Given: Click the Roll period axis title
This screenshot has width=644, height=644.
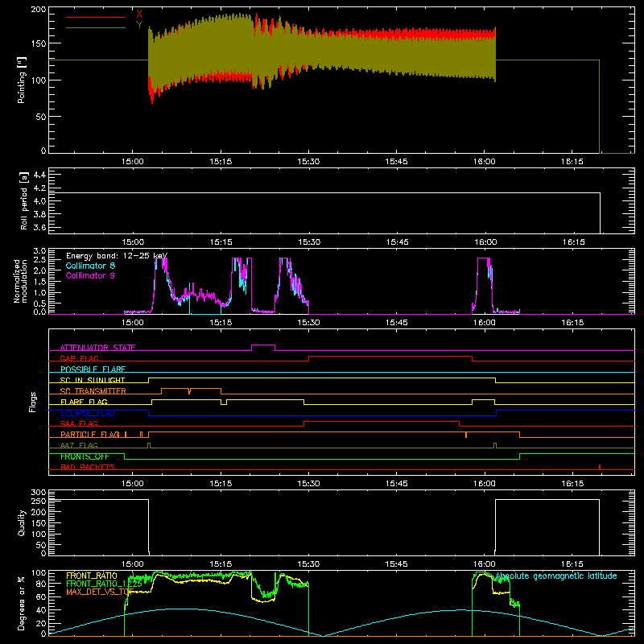Looking at the screenshot, I should (x=24, y=200).
